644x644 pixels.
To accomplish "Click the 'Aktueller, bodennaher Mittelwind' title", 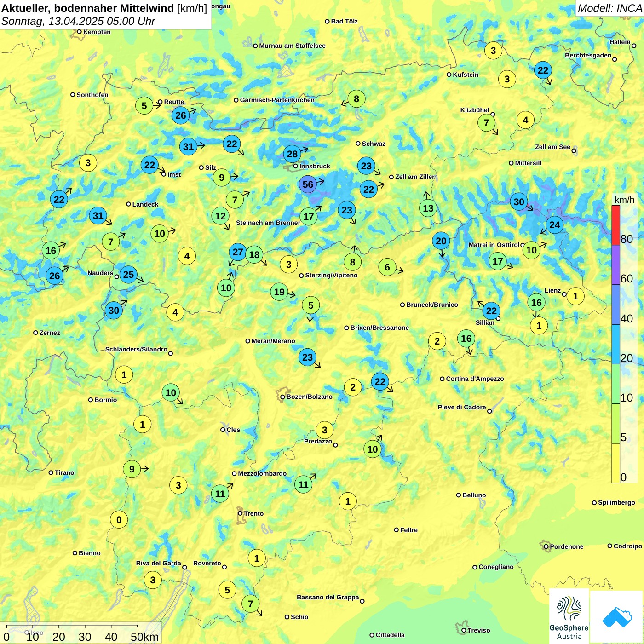I will click(88, 8).
